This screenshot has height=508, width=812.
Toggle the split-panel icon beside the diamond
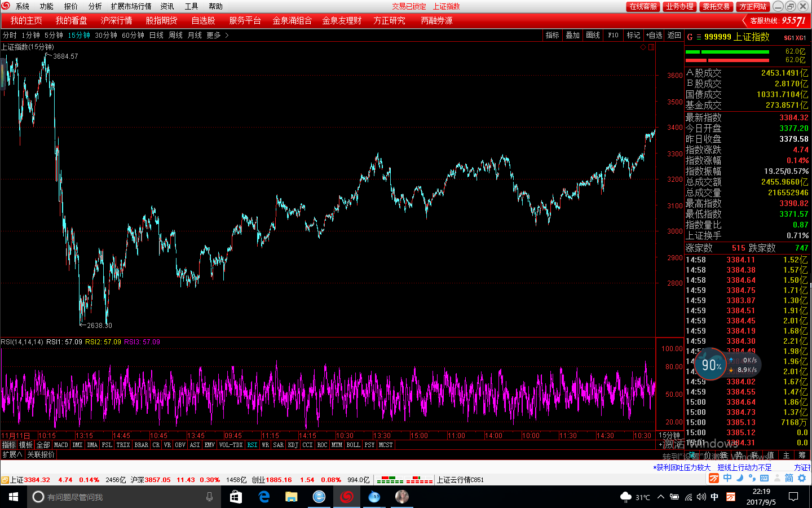(651, 47)
